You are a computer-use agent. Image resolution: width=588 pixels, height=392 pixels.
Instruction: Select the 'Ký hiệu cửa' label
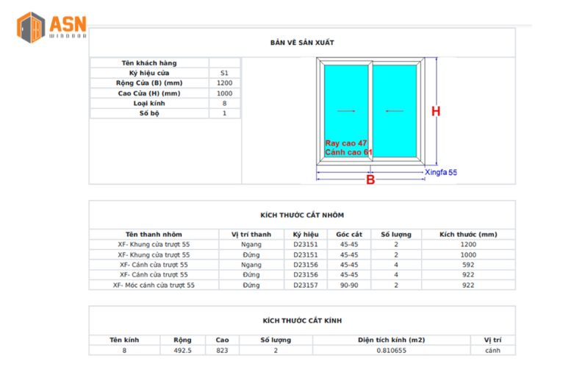point(149,73)
